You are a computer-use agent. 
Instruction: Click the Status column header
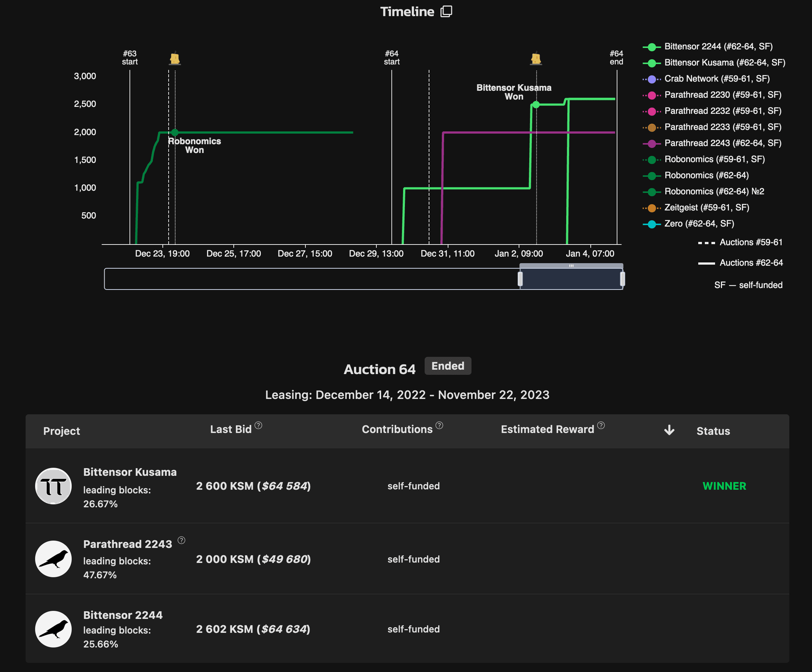pos(713,431)
